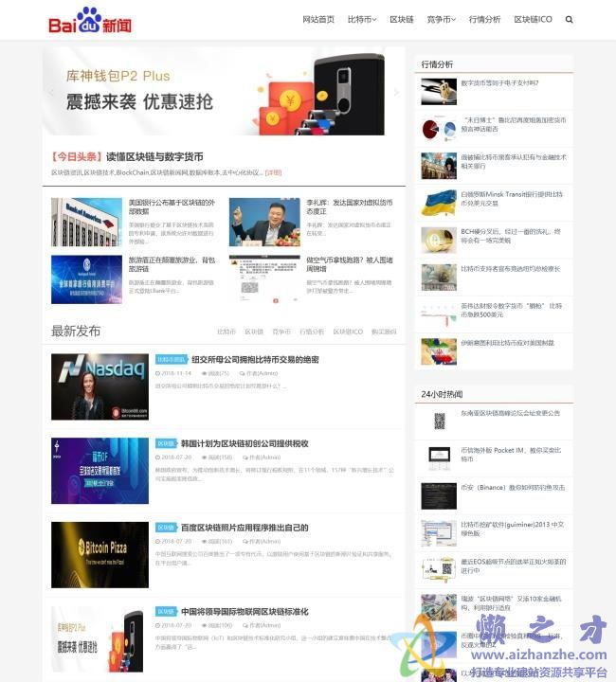Viewport: 616px width, 682px height.
Task: Open the Iran flag map sidebar thumbnail
Action: click(x=439, y=351)
